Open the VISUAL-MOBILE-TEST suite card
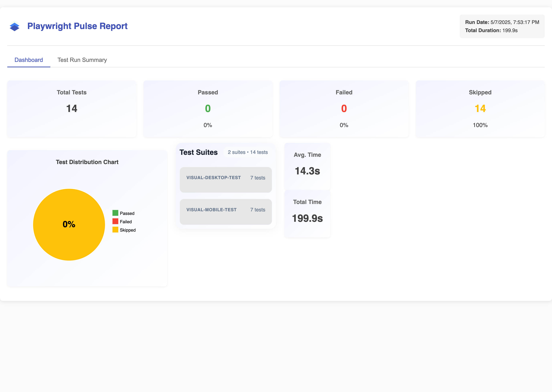The width and height of the screenshot is (552, 392). [225, 212]
